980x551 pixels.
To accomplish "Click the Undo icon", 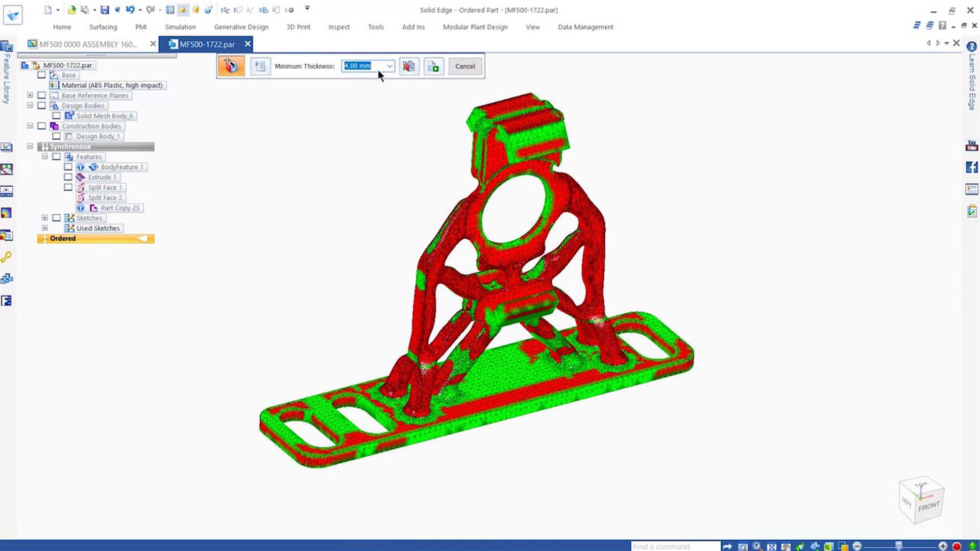I will (130, 10).
